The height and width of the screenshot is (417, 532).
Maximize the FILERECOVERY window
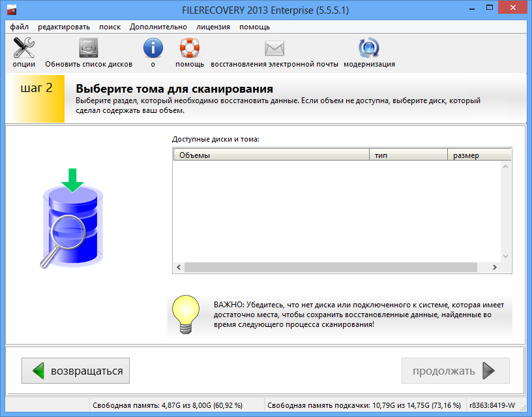489,8
